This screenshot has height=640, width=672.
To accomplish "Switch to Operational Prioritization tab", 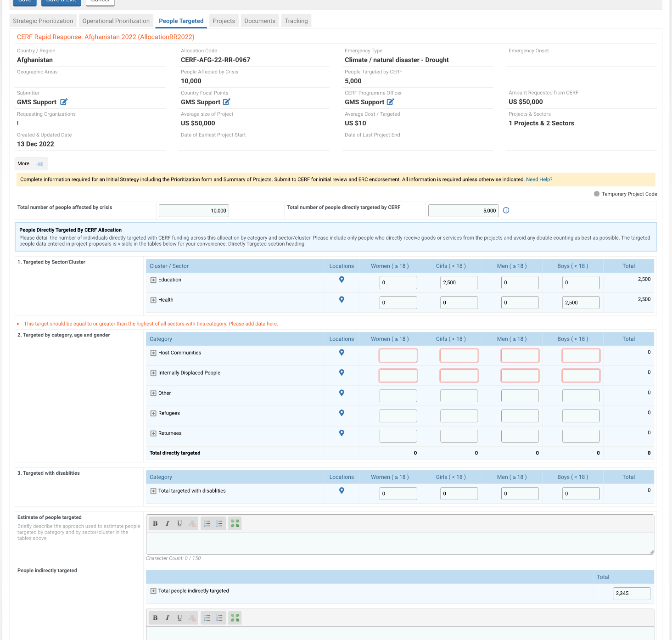I will coord(116,21).
